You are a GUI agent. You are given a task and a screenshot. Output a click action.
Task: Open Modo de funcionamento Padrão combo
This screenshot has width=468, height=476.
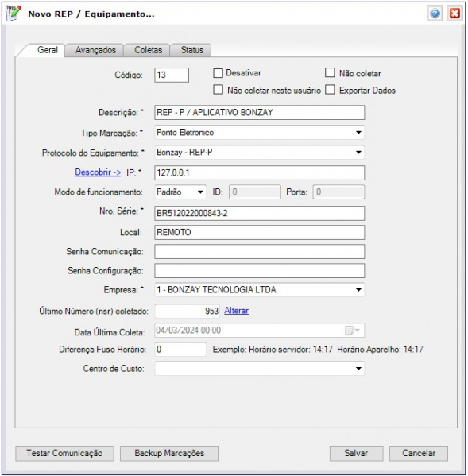click(180, 192)
